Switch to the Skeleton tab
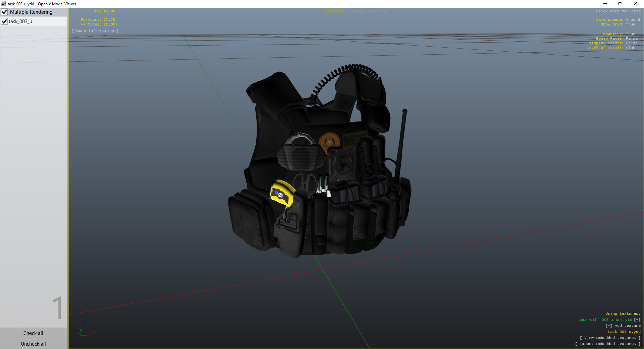 click(378, 11)
